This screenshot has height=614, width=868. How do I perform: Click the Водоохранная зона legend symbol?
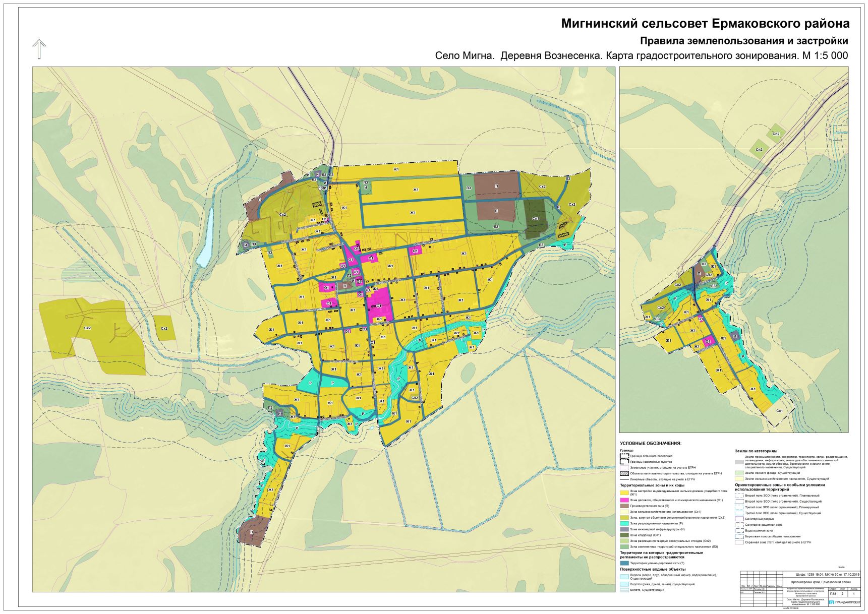(x=739, y=530)
